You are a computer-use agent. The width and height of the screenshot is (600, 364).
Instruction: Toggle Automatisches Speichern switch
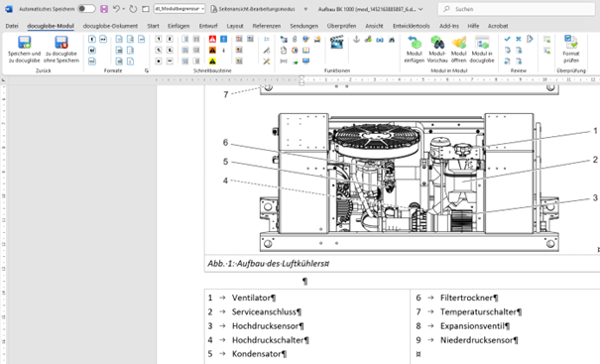pos(86,9)
